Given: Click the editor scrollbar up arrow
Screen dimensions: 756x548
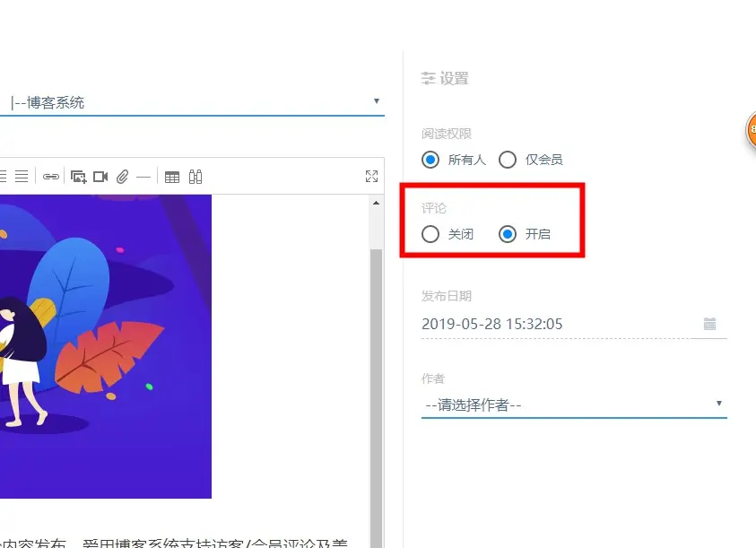Looking at the screenshot, I should click(x=376, y=203).
